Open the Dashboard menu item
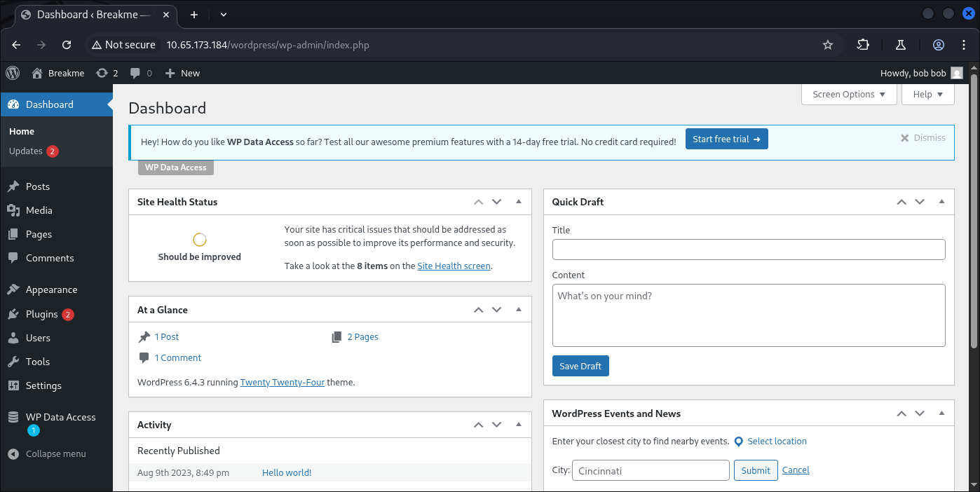 pyautogui.click(x=56, y=104)
